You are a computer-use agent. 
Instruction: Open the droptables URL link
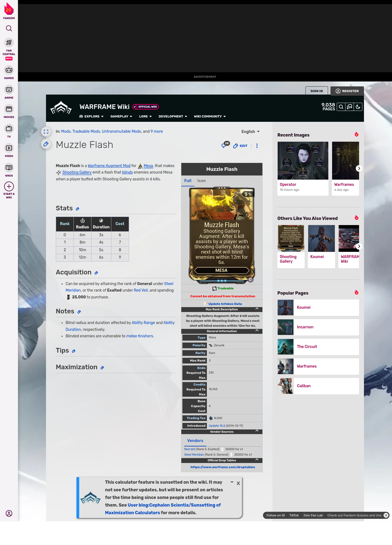[223, 467]
